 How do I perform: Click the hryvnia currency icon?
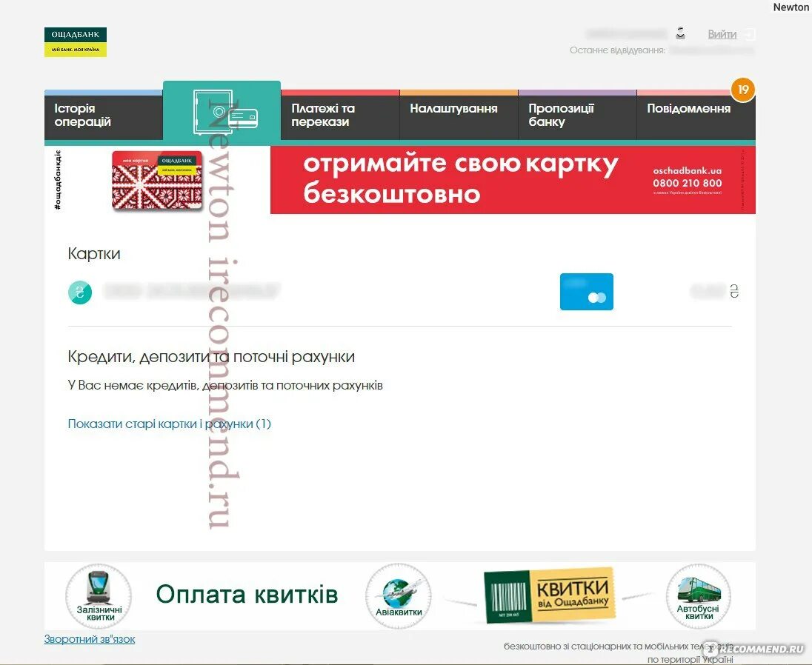point(80,292)
